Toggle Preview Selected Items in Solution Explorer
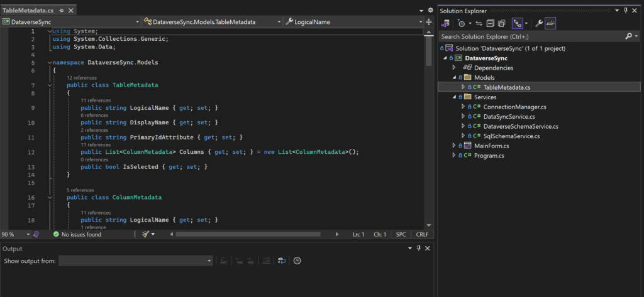Viewport: 644px width, 297px height. (550, 24)
